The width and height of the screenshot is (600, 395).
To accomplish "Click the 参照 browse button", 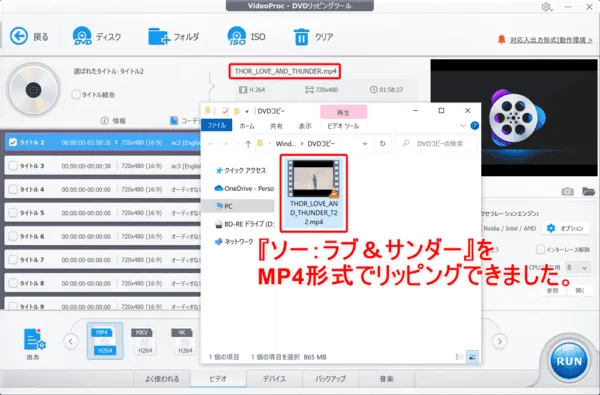I will coord(552,291).
